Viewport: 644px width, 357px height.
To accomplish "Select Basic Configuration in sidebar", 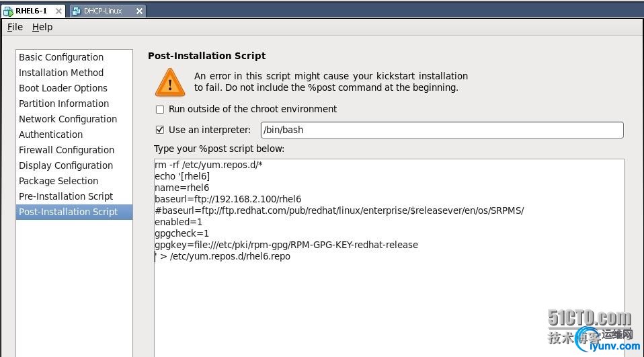I will [61, 57].
